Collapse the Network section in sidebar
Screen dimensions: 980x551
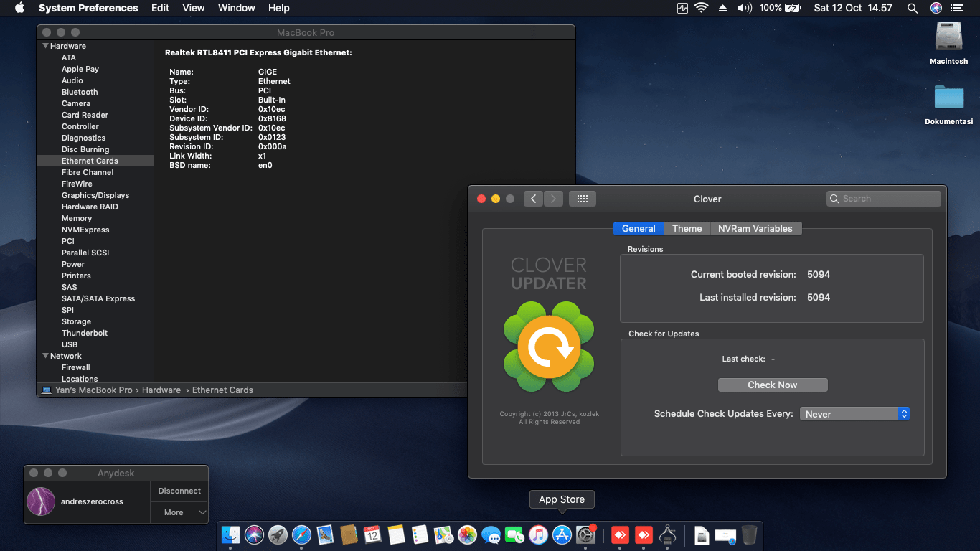[45, 356]
